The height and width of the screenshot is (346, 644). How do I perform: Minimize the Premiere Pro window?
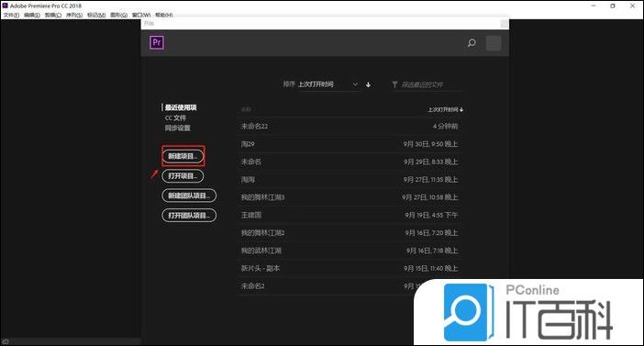594,6
